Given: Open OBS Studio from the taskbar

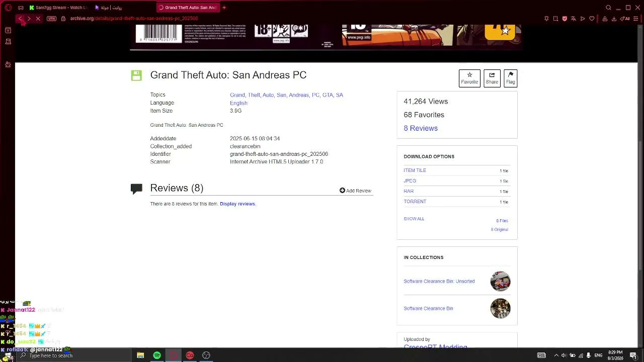Looking at the screenshot, I should coord(206,355).
